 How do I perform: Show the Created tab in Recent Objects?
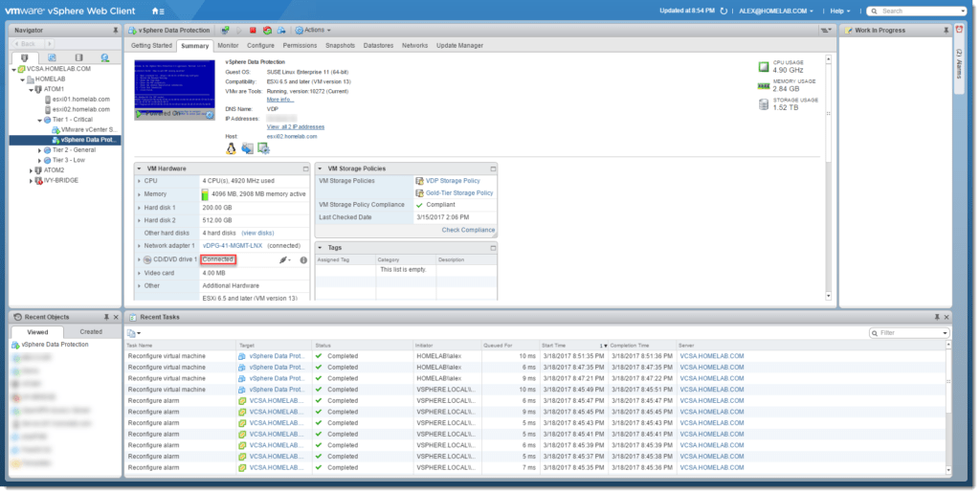tap(91, 332)
